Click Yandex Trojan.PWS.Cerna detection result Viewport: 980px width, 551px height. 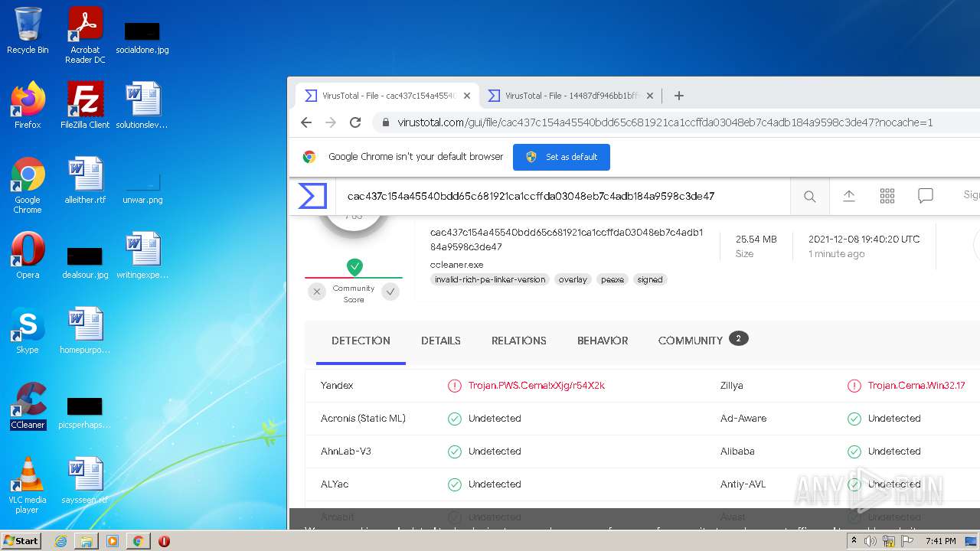point(536,386)
